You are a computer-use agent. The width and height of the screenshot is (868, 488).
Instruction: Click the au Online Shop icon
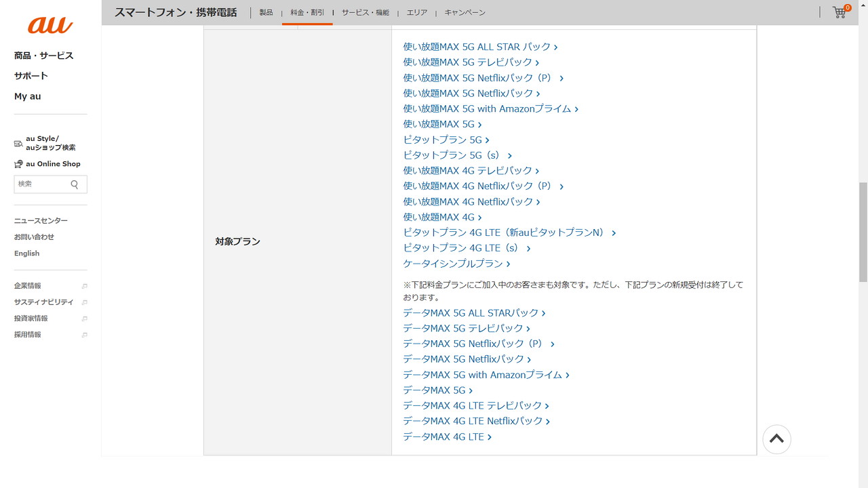coord(18,164)
